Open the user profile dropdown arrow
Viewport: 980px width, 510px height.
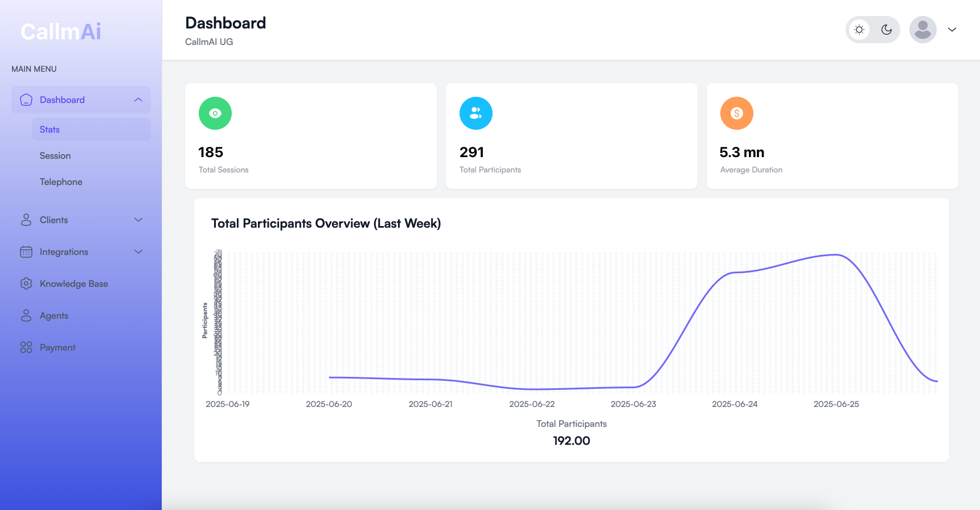(952, 30)
